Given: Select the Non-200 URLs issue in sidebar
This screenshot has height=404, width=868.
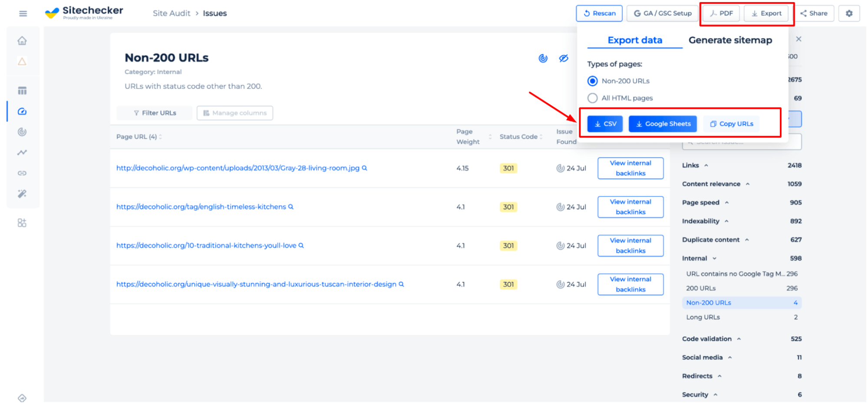Looking at the screenshot, I should point(742,303).
